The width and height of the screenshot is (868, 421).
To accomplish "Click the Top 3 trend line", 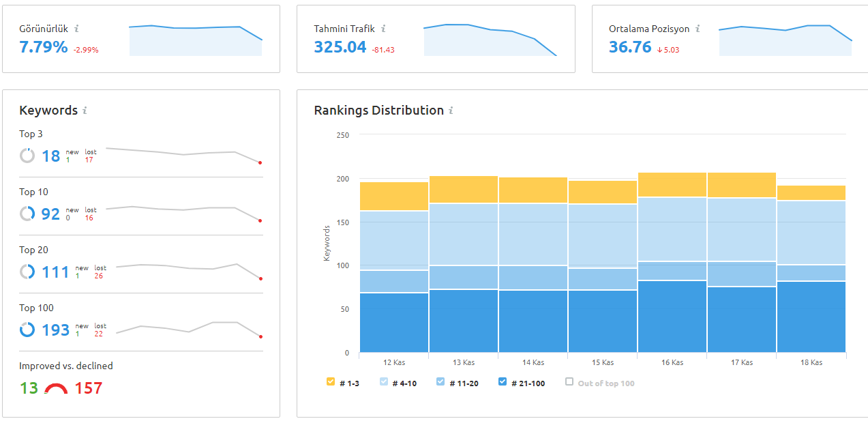I will pyautogui.click(x=184, y=155).
